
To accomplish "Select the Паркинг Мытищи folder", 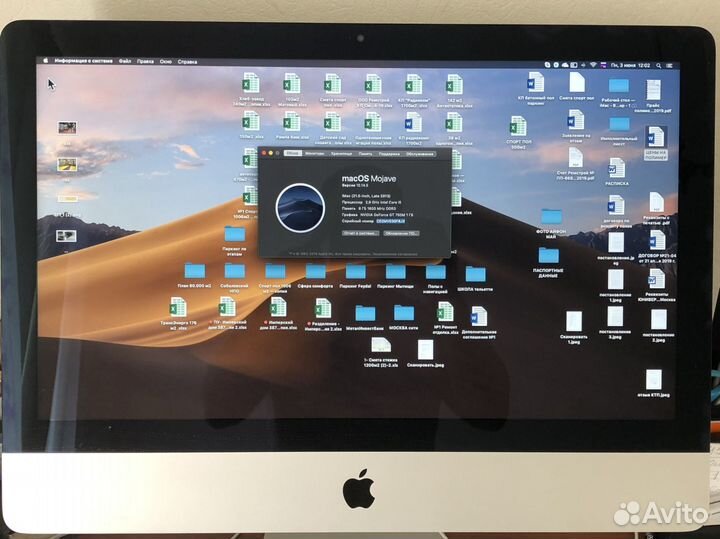I will pos(395,275).
